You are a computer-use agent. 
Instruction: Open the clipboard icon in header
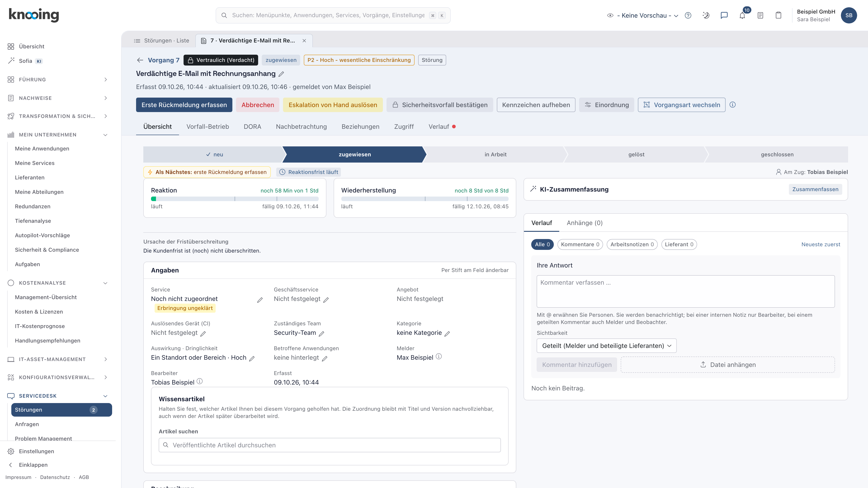[778, 16]
